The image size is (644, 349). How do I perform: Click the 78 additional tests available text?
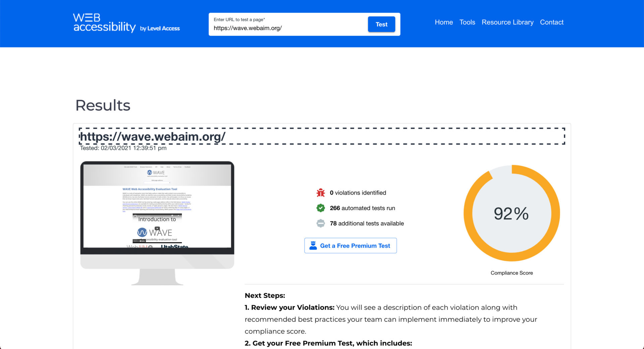[x=367, y=223]
